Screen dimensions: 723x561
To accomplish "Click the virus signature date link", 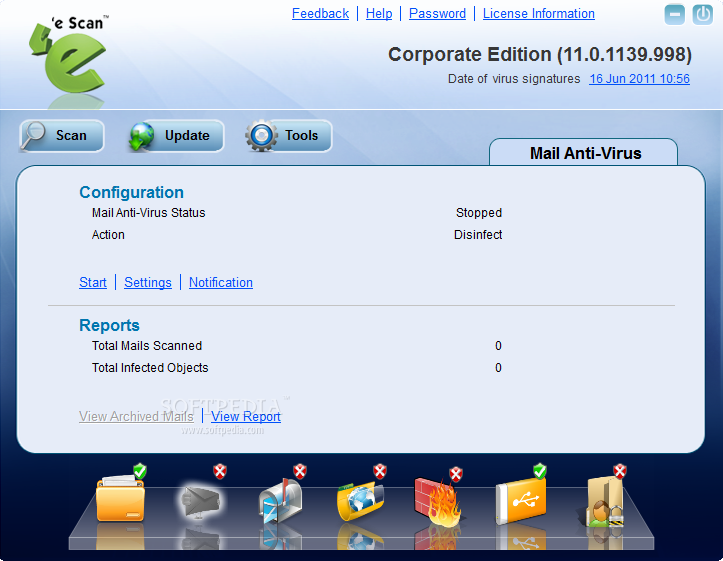I will tap(640, 79).
